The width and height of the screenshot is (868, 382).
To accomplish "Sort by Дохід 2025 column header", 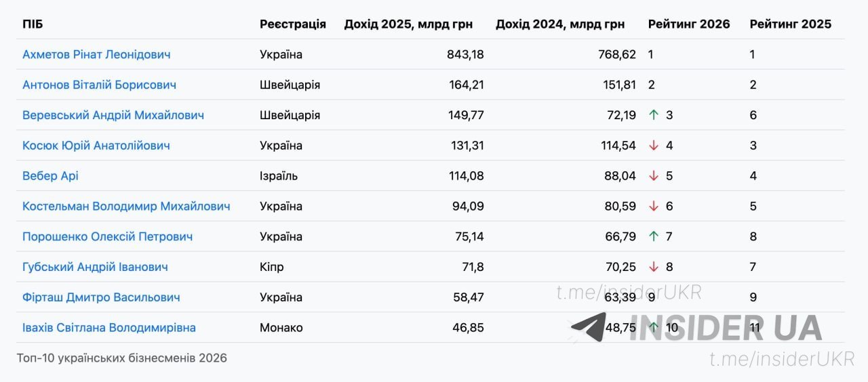I will pos(408,24).
